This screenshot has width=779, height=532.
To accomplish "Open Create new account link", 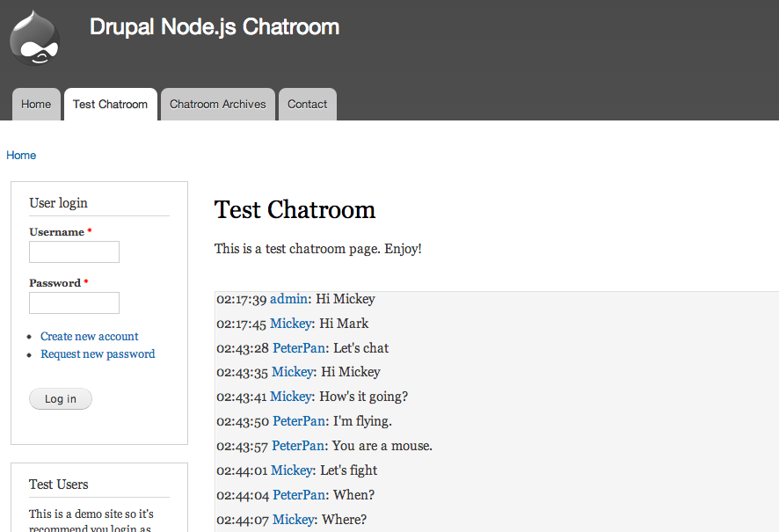I will [x=90, y=337].
